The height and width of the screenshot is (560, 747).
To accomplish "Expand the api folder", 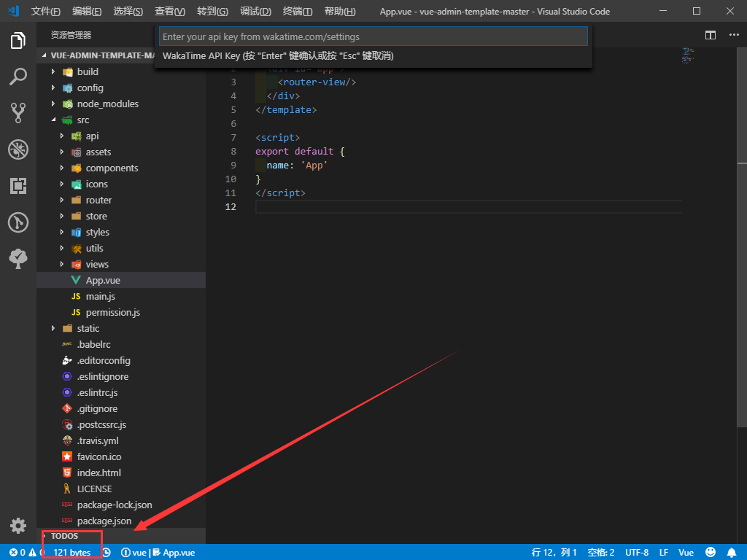I will tap(121, 136).
